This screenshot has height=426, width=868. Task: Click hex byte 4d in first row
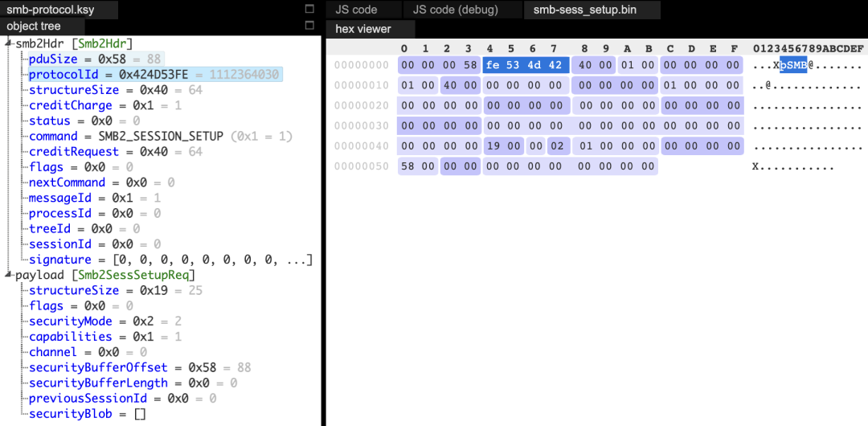coord(533,65)
